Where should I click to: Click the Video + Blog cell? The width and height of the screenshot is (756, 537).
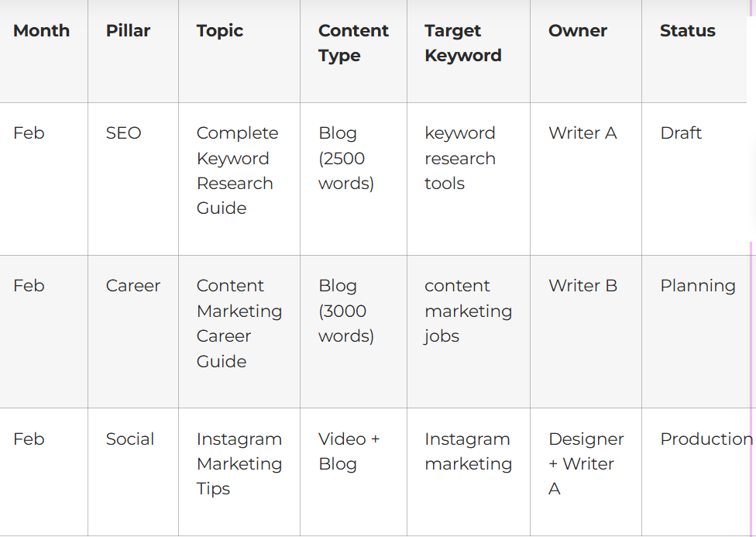tap(349, 451)
